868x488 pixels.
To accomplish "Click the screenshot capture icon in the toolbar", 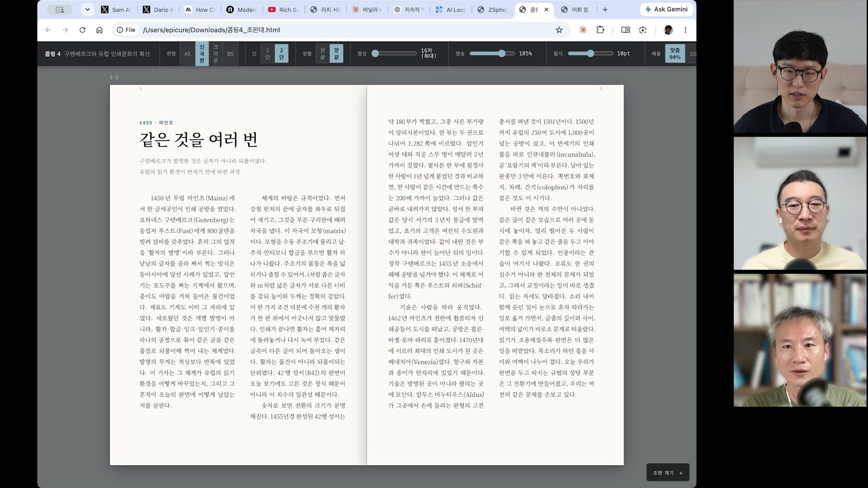I will pos(643,30).
